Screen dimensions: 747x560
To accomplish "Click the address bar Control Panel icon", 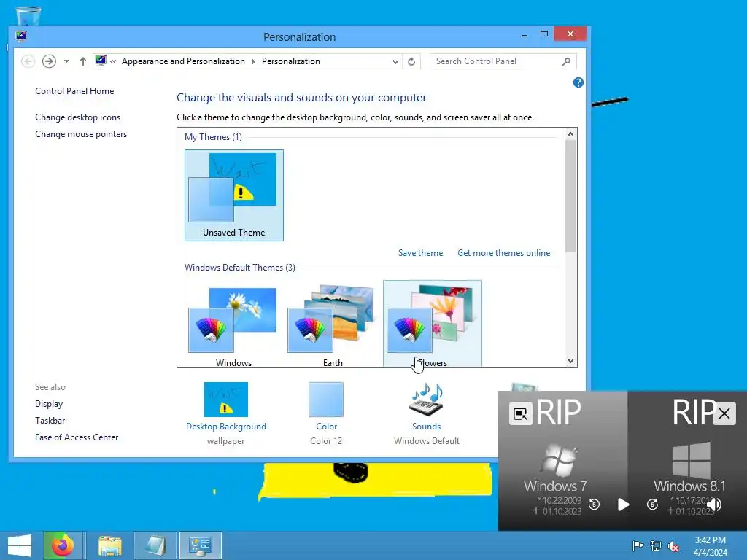I will pos(101,61).
